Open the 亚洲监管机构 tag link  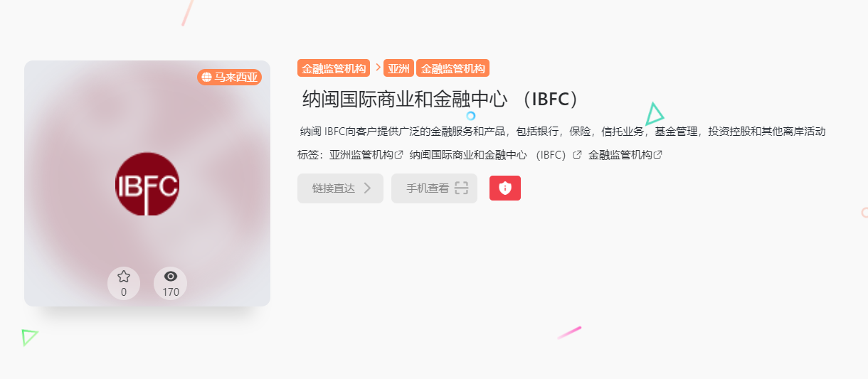(x=361, y=154)
